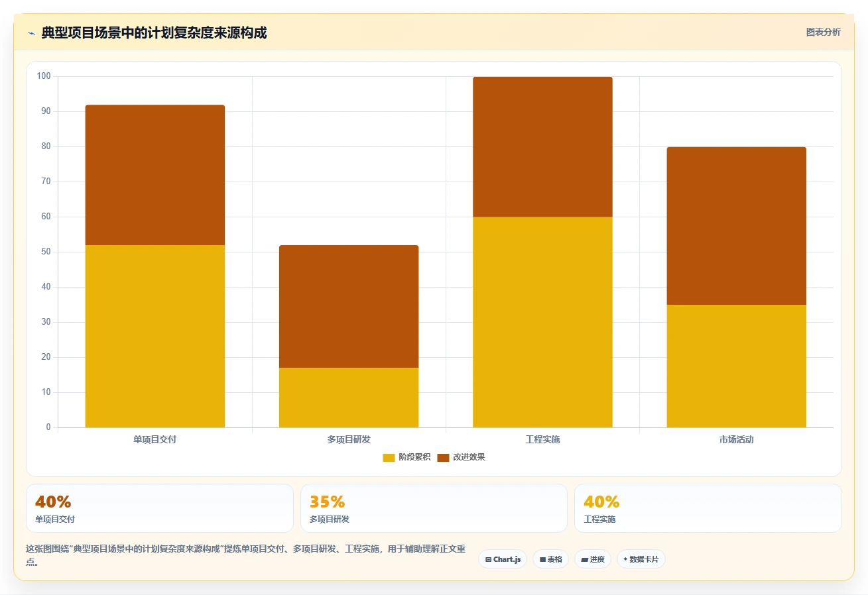Image resolution: width=868 pixels, height=595 pixels.
Task: Click the 工程实施 brown bar segment
Action: [x=542, y=146]
